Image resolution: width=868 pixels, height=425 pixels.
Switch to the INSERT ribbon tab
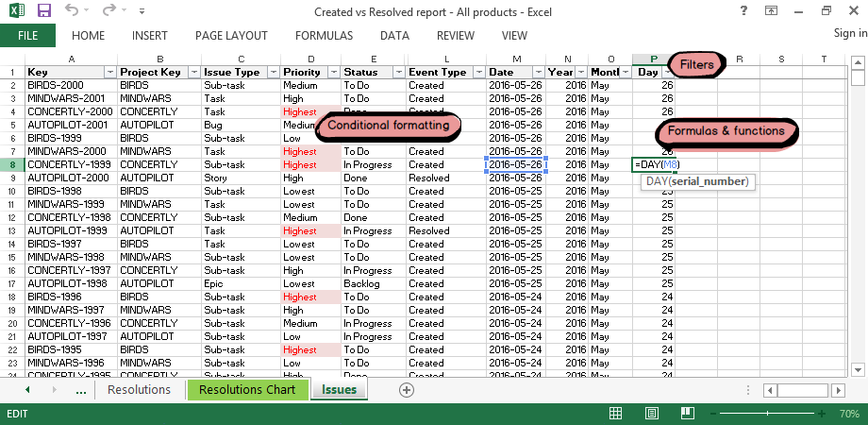149,36
